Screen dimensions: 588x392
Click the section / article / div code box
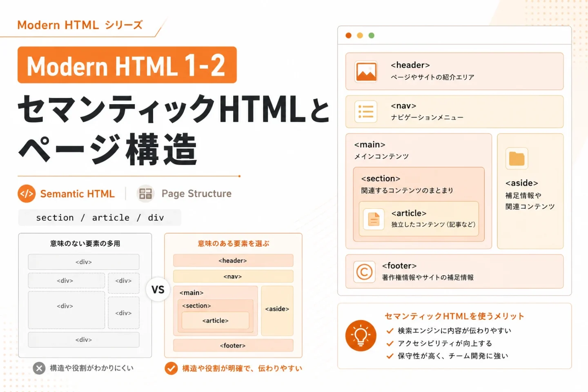point(100,218)
